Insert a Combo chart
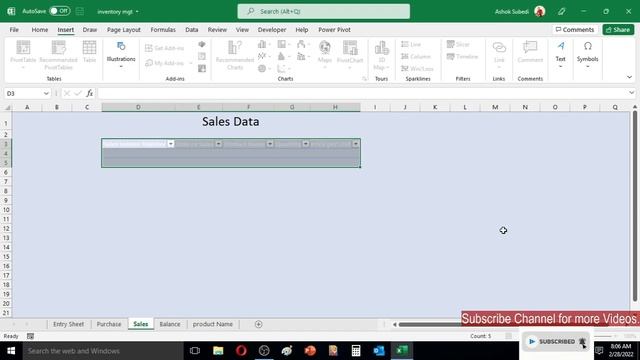 [x=303, y=56]
